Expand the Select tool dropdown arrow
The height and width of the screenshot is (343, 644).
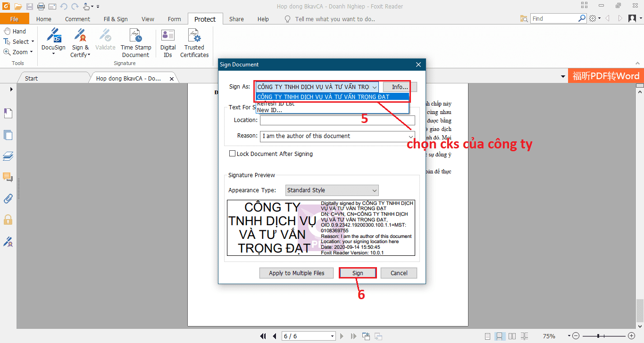point(33,41)
